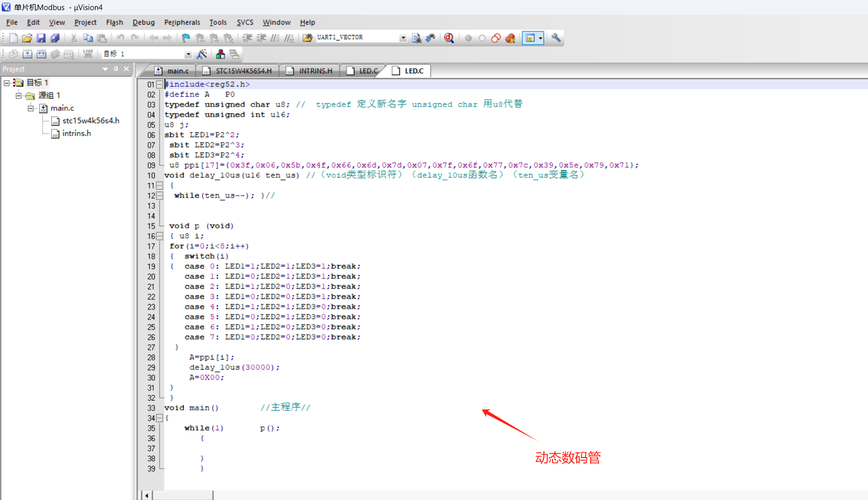Open Manage Components colored blocks icon
Viewport: 868px width, 500px height.
[x=220, y=54]
